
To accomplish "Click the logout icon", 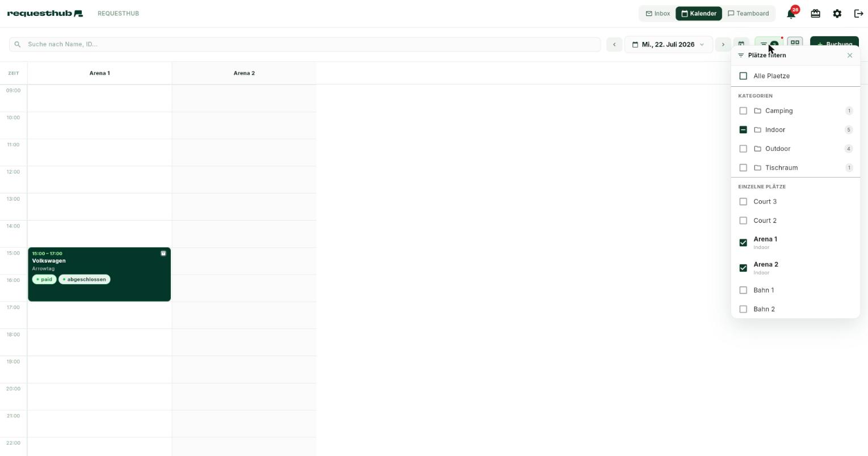I will point(858,14).
